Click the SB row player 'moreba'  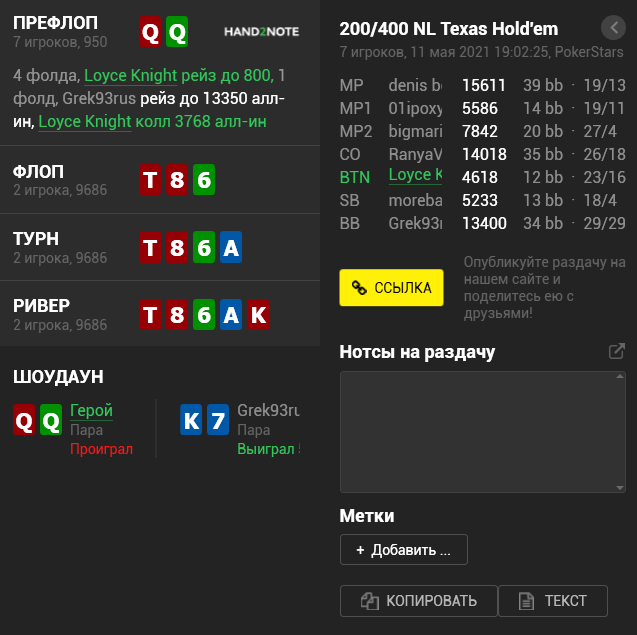[x=415, y=200]
